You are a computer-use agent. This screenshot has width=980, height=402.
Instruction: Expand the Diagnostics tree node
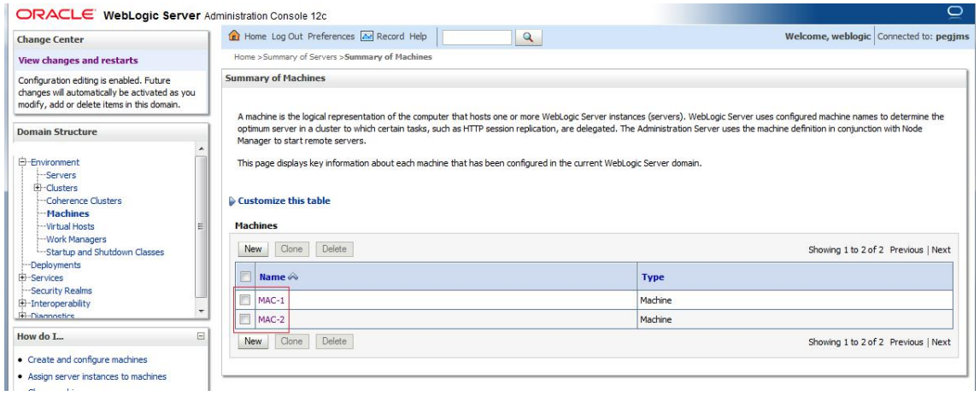(x=22, y=316)
